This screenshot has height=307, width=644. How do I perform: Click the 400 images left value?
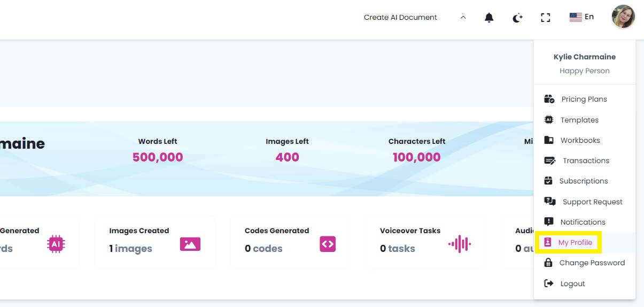click(288, 157)
